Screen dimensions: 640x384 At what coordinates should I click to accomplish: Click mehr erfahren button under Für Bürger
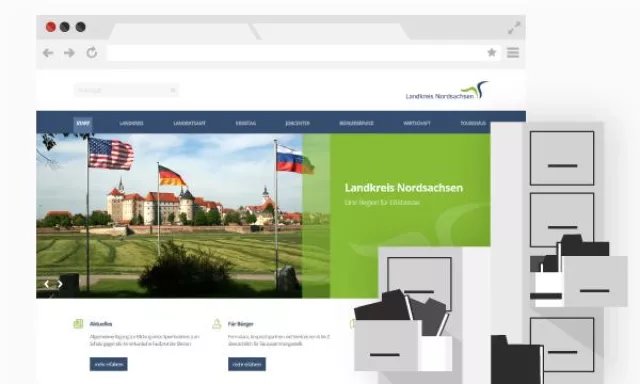coord(247,364)
